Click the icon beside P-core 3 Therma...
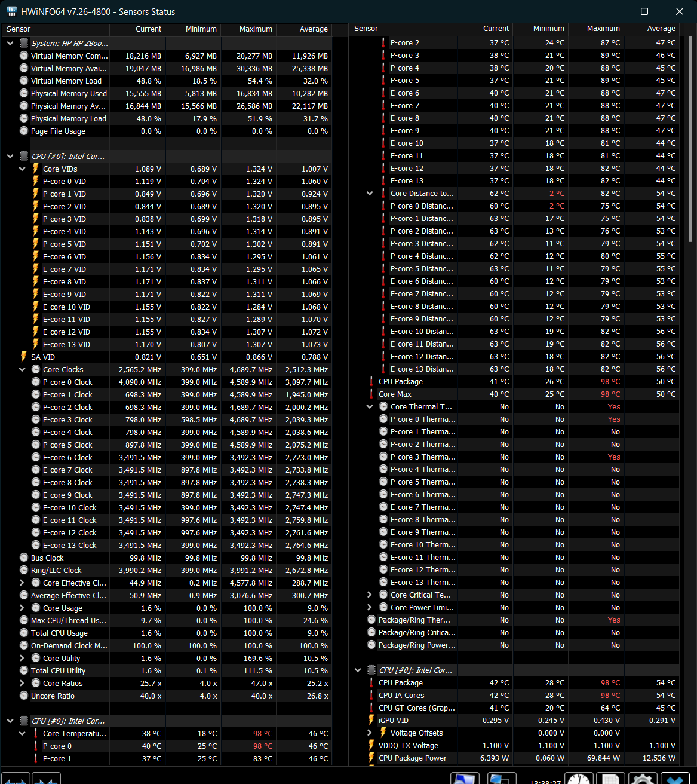This screenshot has width=697, height=784. pyautogui.click(x=383, y=457)
